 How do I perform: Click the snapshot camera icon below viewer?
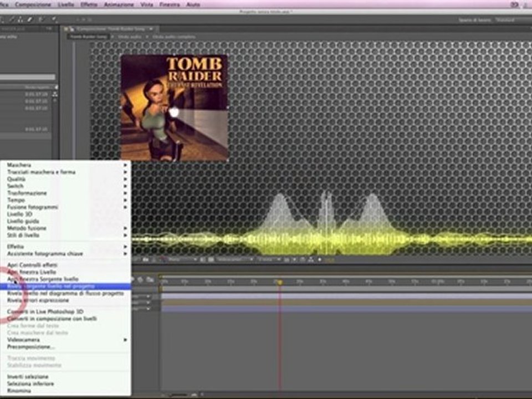pos(146,259)
